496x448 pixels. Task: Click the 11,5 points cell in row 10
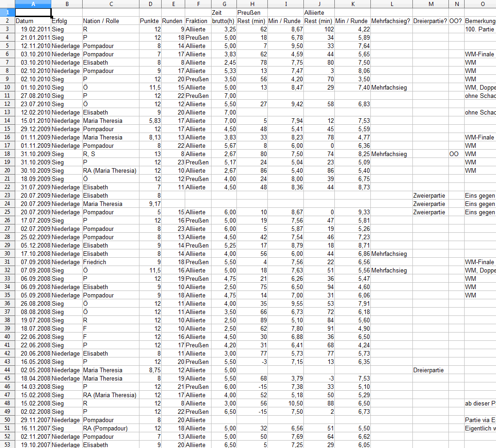(150, 87)
